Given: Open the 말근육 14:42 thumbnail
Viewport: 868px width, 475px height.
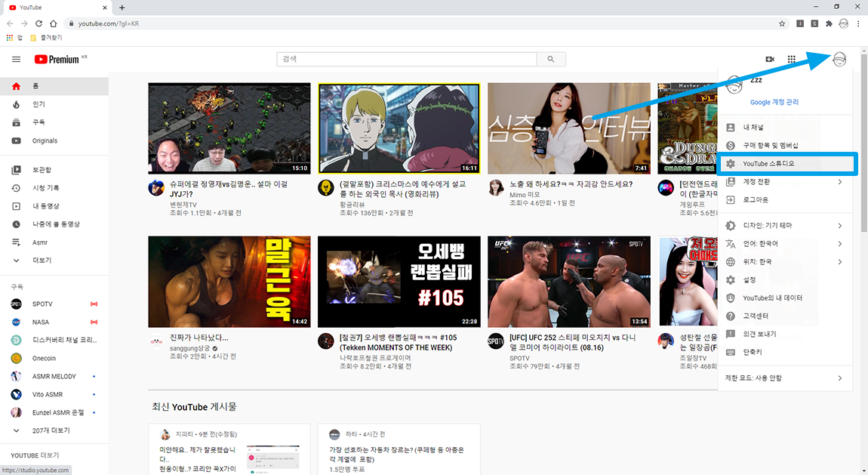Looking at the screenshot, I should pos(229,282).
